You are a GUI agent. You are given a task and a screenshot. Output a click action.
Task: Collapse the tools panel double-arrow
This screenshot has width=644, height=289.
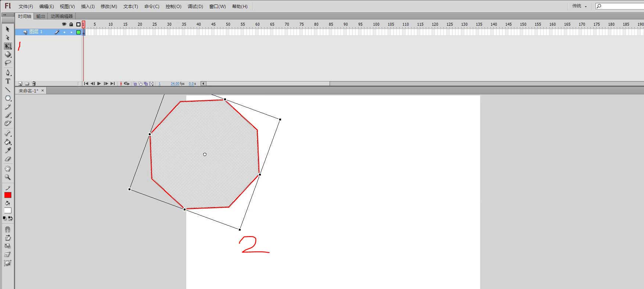pyautogui.click(x=4, y=15)
